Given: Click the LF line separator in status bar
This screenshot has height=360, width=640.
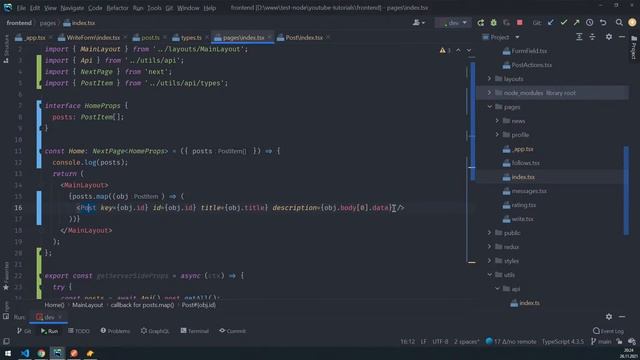Looking at the screenshot, I should coord(424,342).
